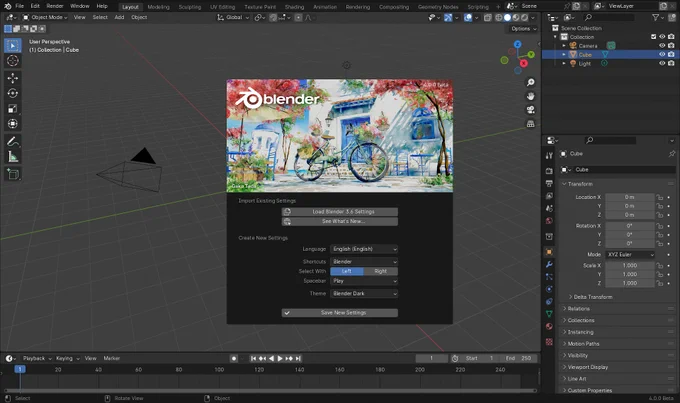The image size is (680, 403).
Task: Switch perspective/orthographic grid icon
Action: (x=530, y=124)
